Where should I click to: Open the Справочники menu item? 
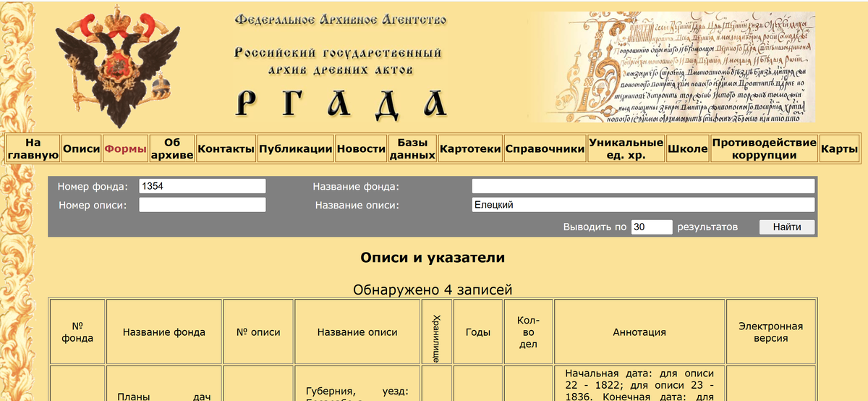545,148
